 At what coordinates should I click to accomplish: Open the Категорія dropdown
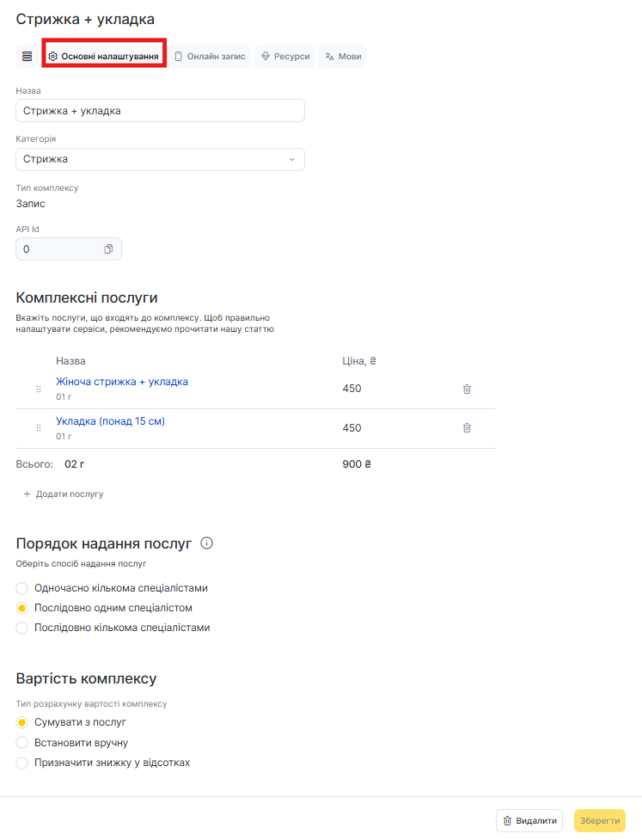(160, 160)
